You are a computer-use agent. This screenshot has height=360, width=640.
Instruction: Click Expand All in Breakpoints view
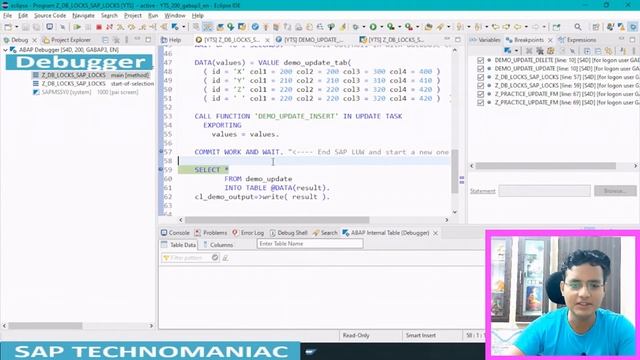587,51
